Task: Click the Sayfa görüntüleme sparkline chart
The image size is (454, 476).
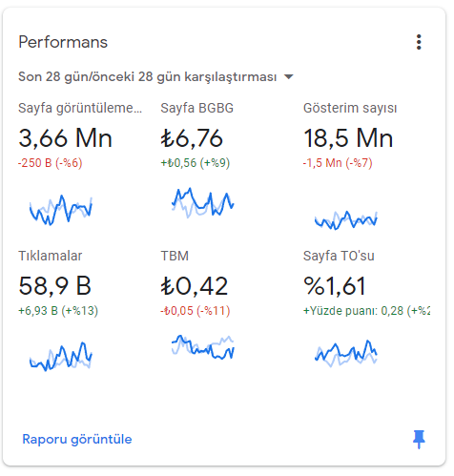Action: [x=61, y=210]
